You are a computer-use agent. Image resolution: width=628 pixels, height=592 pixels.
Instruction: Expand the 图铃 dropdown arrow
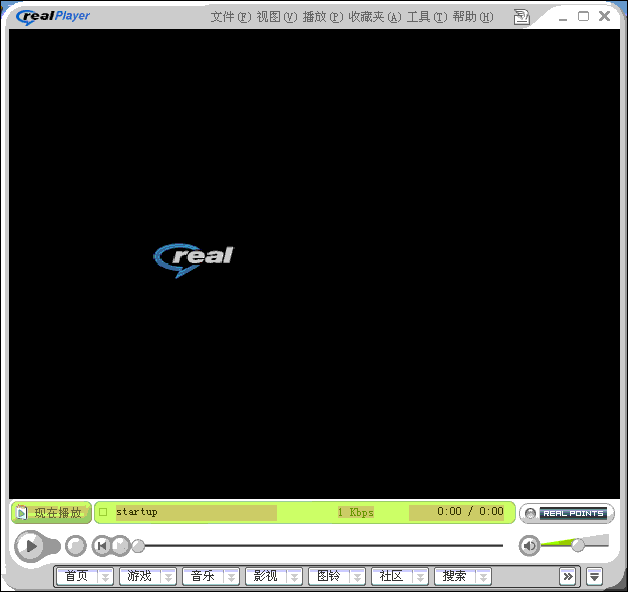358,577
